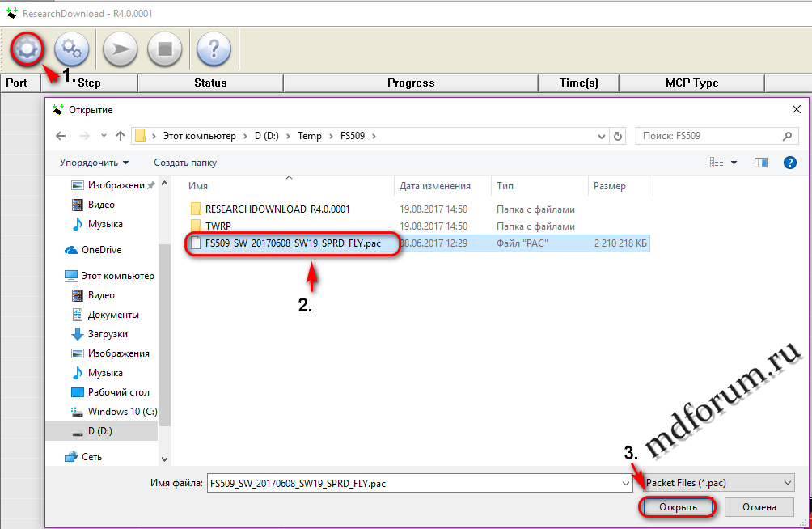Screen dimensions: 812x529
Task: Click the dialog back arrow
Action: pos(61,136)
